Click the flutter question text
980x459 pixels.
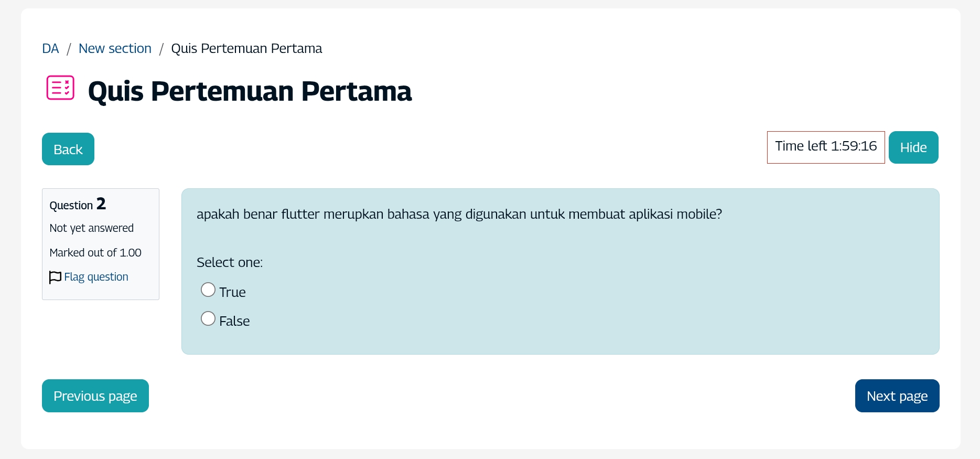pyautogui.click(x=459, y=215)
